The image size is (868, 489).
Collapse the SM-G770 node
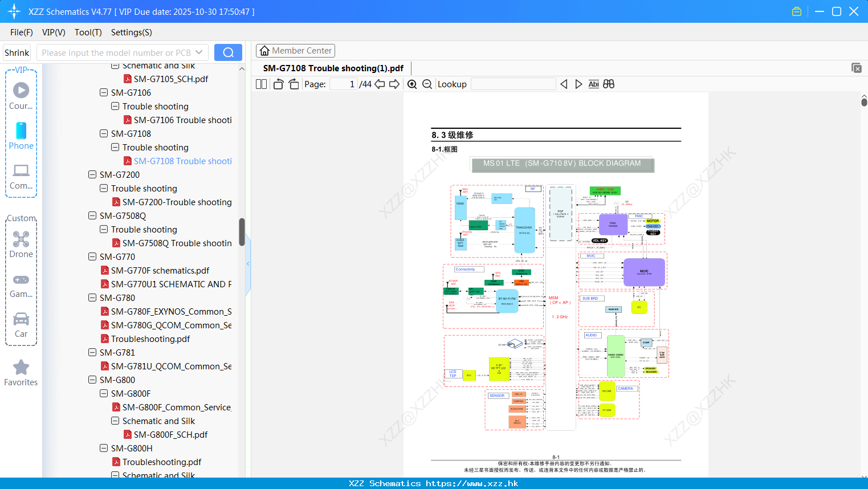click(x=92, y=256)
